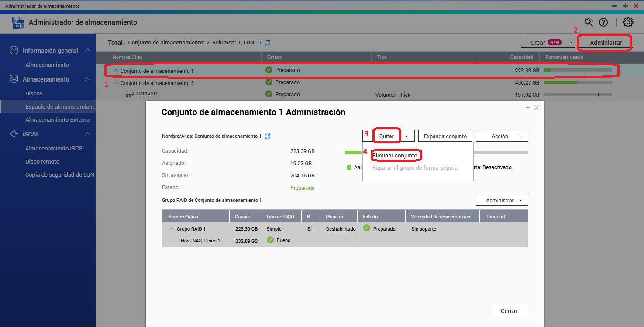Refresh the storage totals with refresh icon
Screen dimensions: 644x327
[268, 43]
